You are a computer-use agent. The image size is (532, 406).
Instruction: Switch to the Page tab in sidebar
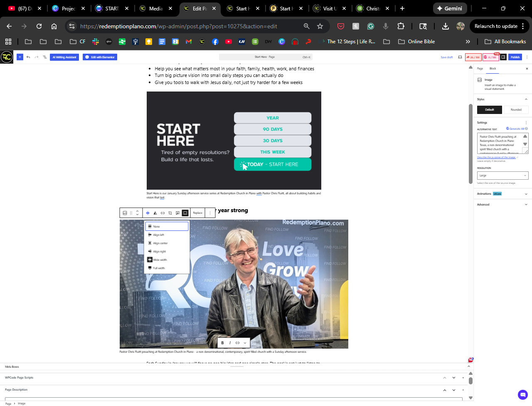pos(480,69)
